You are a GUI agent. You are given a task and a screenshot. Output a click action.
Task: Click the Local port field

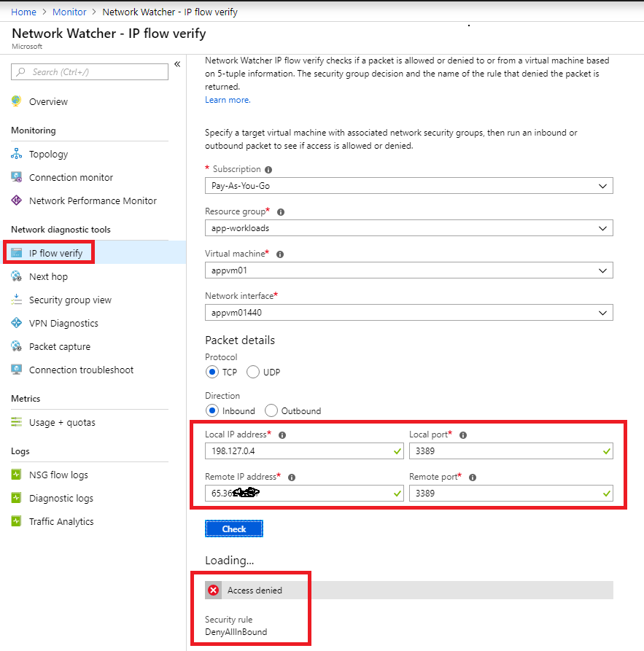coord(511,451)
